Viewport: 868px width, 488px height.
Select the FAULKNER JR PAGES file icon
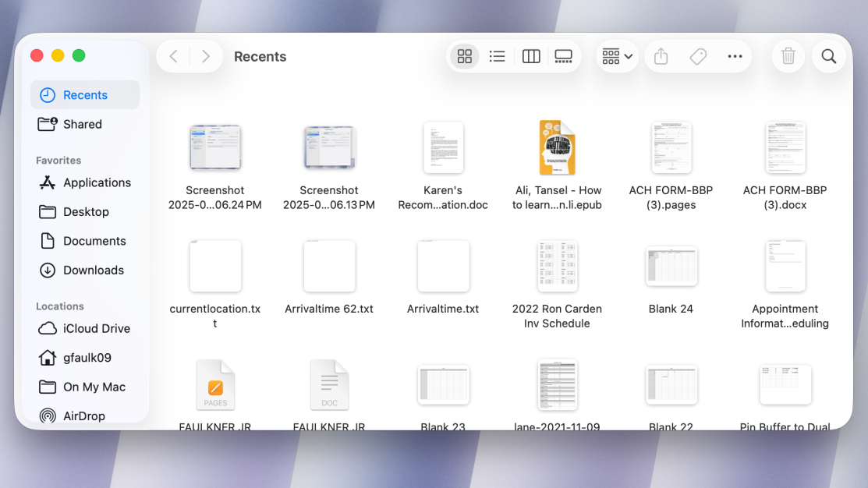click(x=215, y=385)
